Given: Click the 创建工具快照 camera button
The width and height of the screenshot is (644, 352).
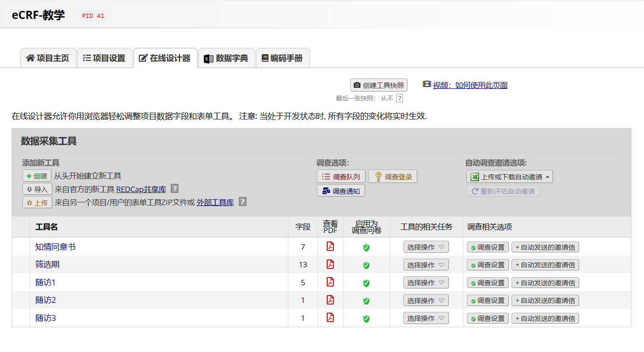Looking at the screenshot, I should click(x=379, y=85).
